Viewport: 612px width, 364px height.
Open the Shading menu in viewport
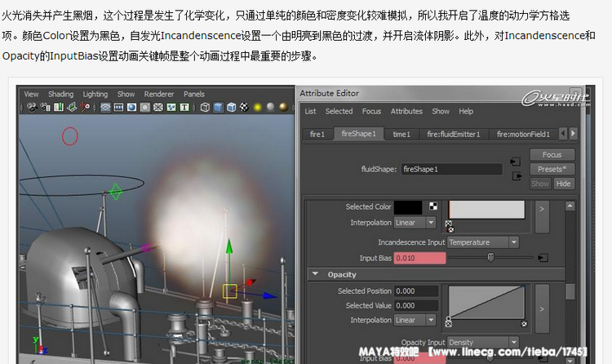pyautogui.click(x=60, y=95)
